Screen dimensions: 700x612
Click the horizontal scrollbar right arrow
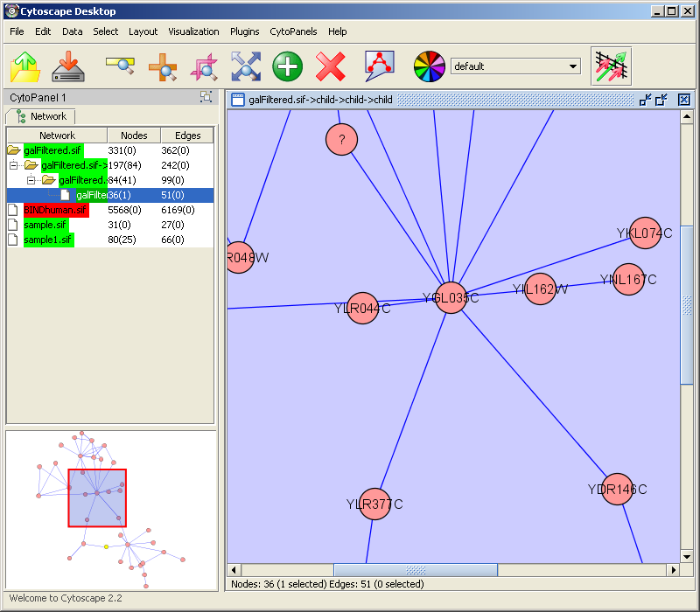(x=674, y=570)
